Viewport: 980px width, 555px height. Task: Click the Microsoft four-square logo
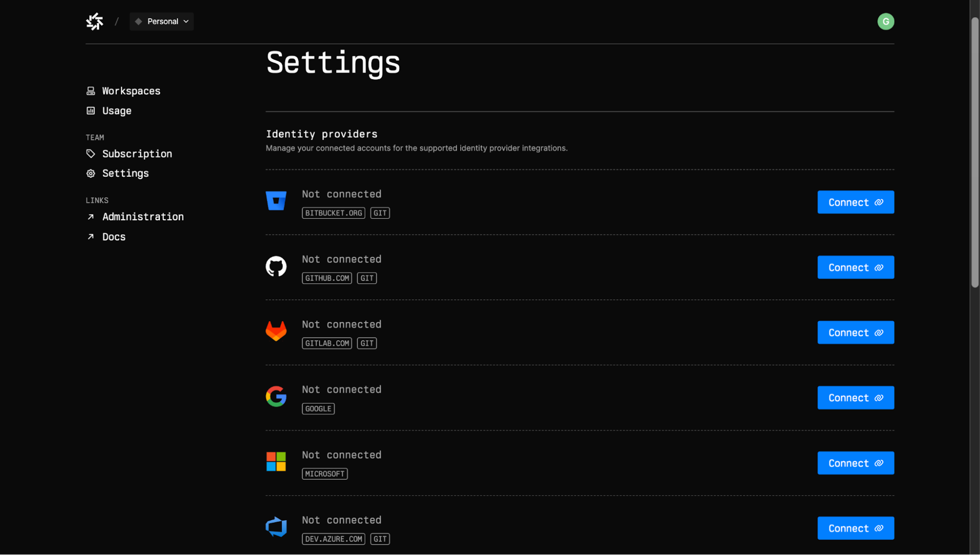click(x=276, y=462)
